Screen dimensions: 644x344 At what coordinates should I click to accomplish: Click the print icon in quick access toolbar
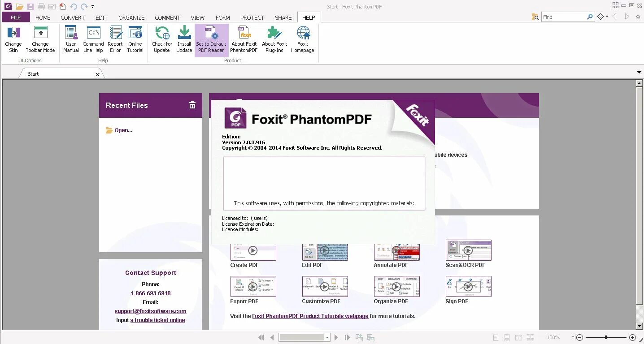pyautogui.click(x=41, y=6)
